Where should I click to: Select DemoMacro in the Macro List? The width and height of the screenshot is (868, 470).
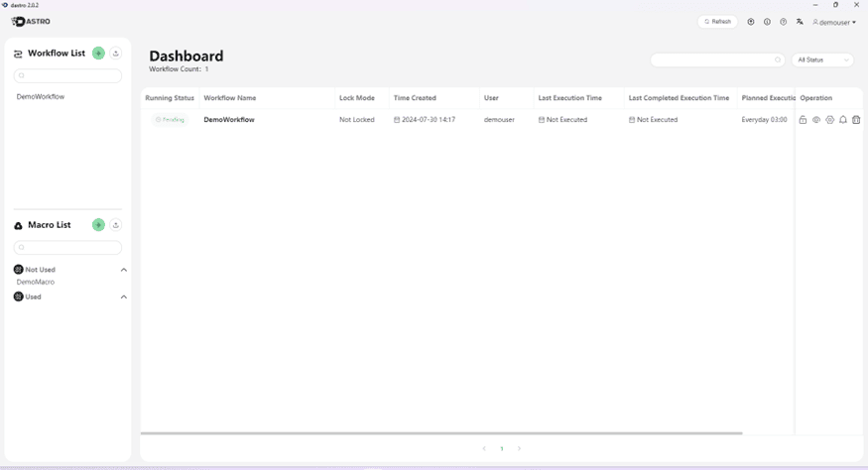36,283
